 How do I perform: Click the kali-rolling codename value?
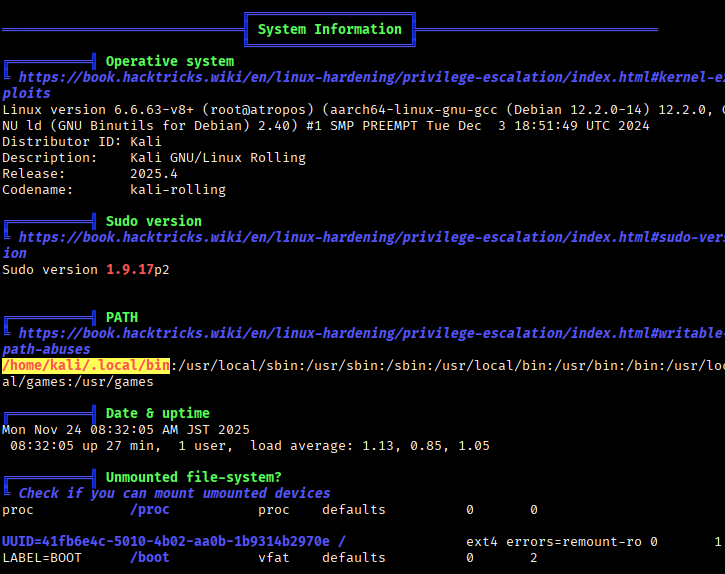(x=177, y=190)
